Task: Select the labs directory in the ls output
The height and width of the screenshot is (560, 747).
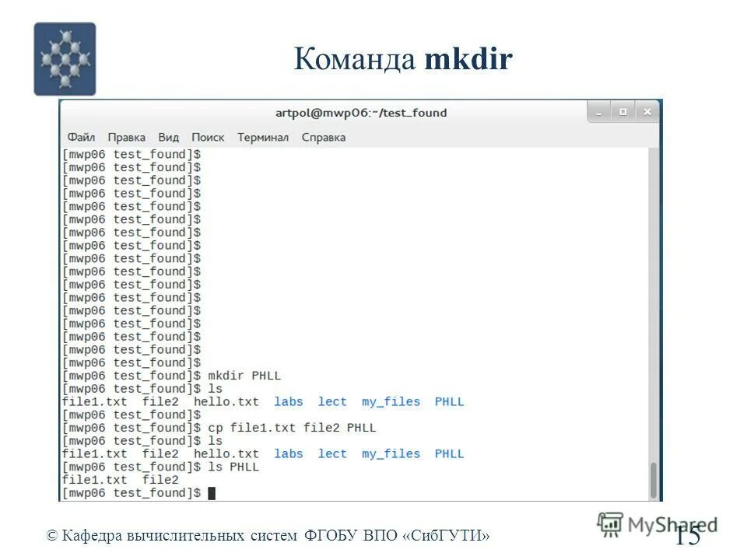Action: 288,401
